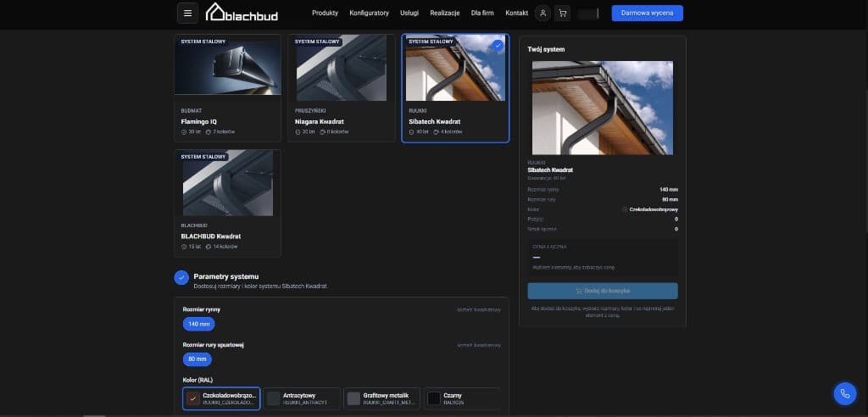Choose the Czarny color swatch
The image size is (868, 417).
[462, 398]
